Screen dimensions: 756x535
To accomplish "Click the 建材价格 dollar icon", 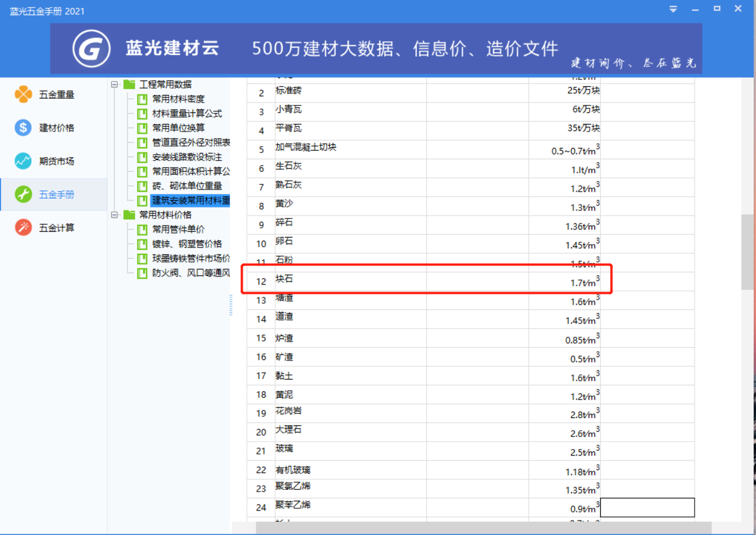I will 23,128.
